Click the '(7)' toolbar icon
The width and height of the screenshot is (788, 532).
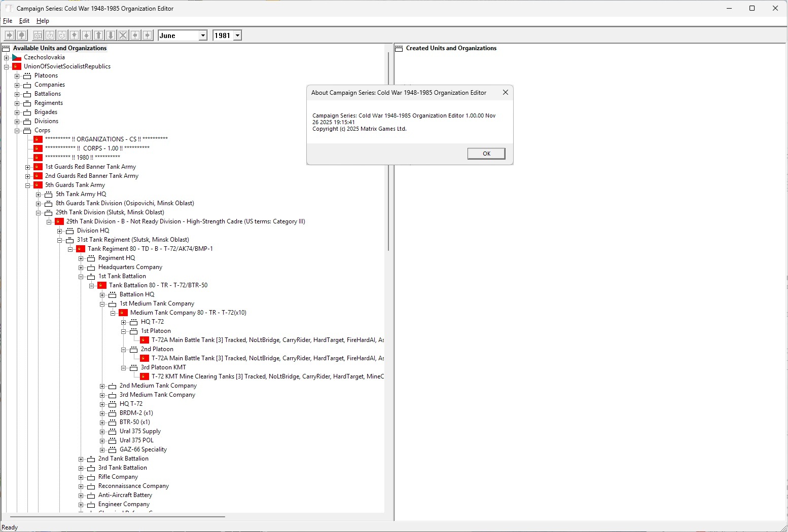pyautogui.click(x=50, y=35)
